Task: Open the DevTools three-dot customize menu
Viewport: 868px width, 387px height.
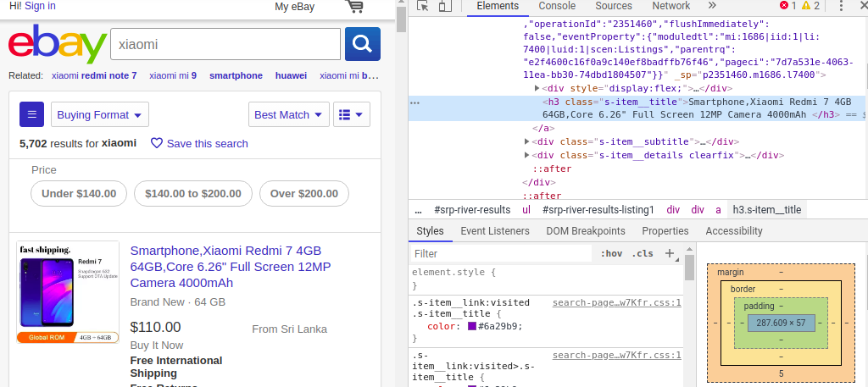Action: 841,6
